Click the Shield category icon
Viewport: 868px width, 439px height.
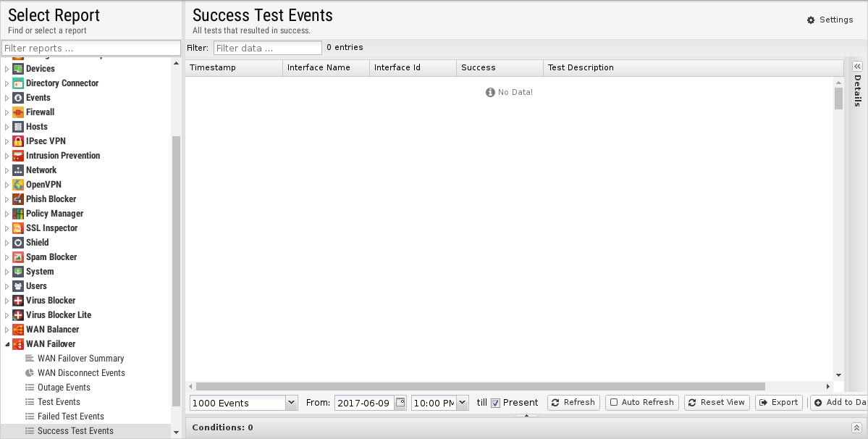tap(17, 243)
